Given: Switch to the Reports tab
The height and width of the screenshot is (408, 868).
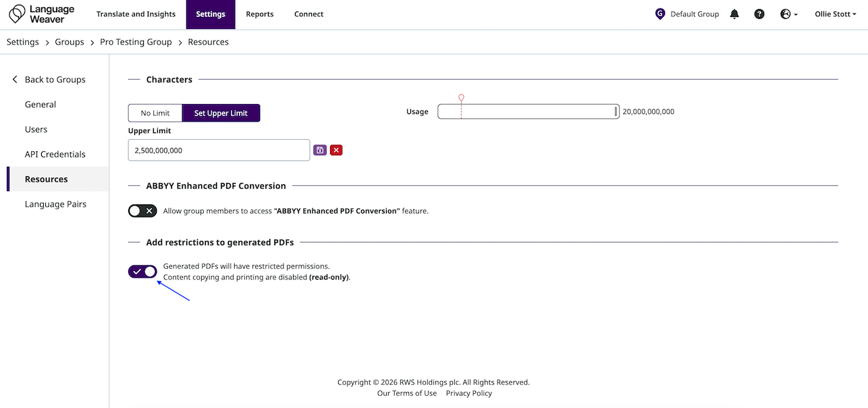Looking at the screenshot, I should pos(260,14).
